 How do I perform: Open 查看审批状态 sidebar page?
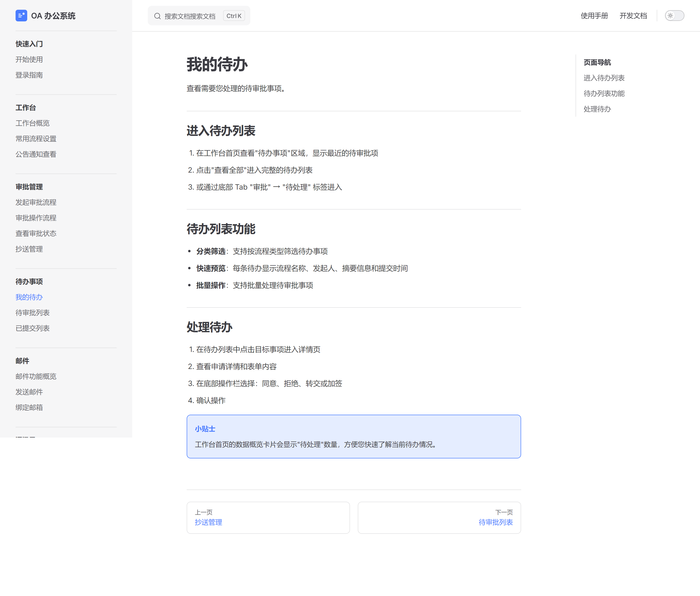[x=36, y=234]
